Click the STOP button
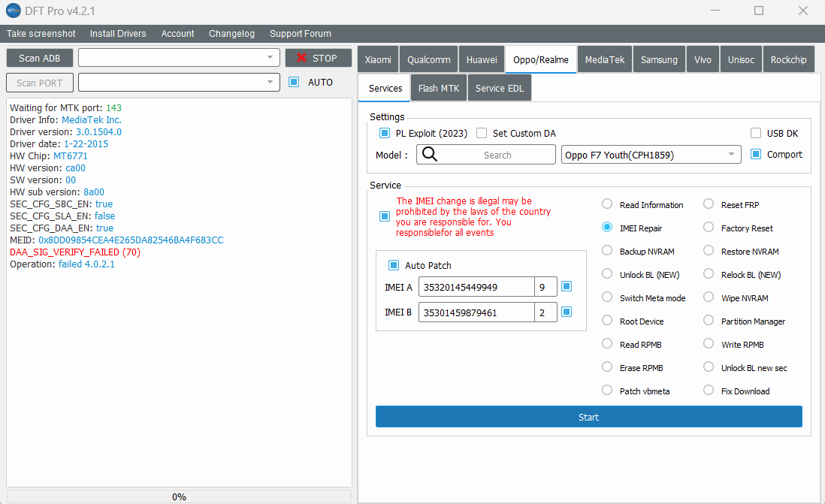The height and width of the screenshot is (504, 825). [x=319, y=58]
